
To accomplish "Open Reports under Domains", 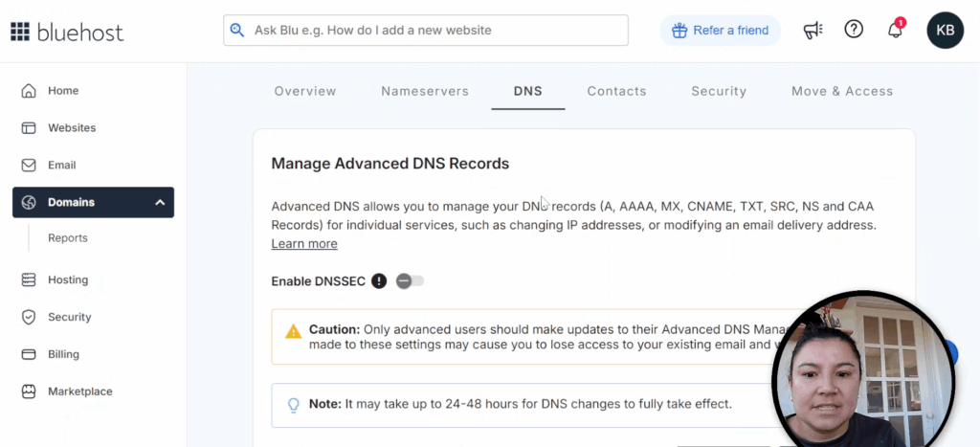I will 68,238.
